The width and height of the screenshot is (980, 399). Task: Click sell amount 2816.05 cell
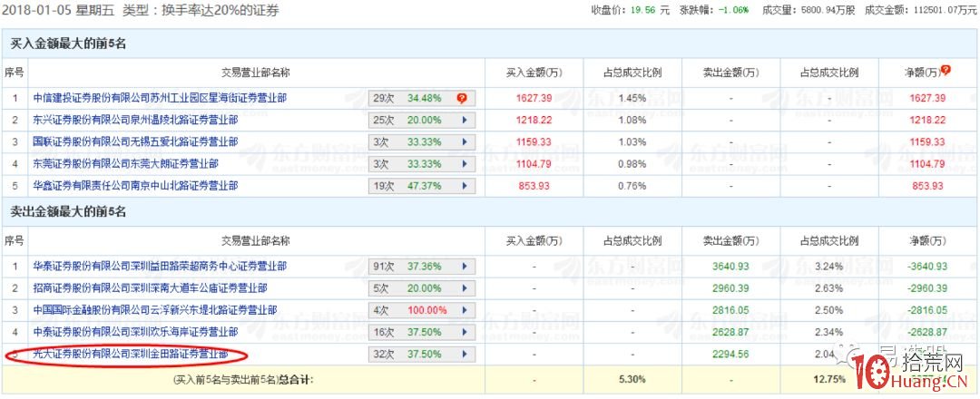pos(730,310)
